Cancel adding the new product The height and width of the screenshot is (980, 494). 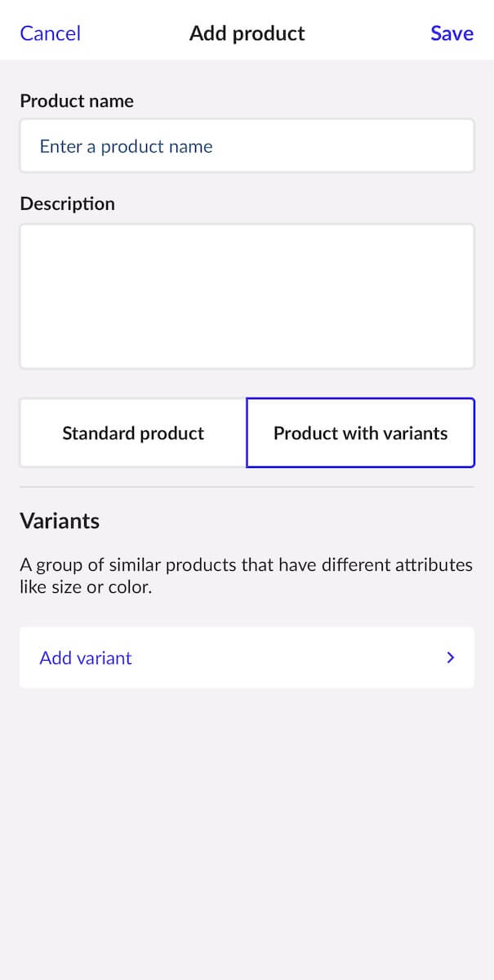[x=50, y=33]
